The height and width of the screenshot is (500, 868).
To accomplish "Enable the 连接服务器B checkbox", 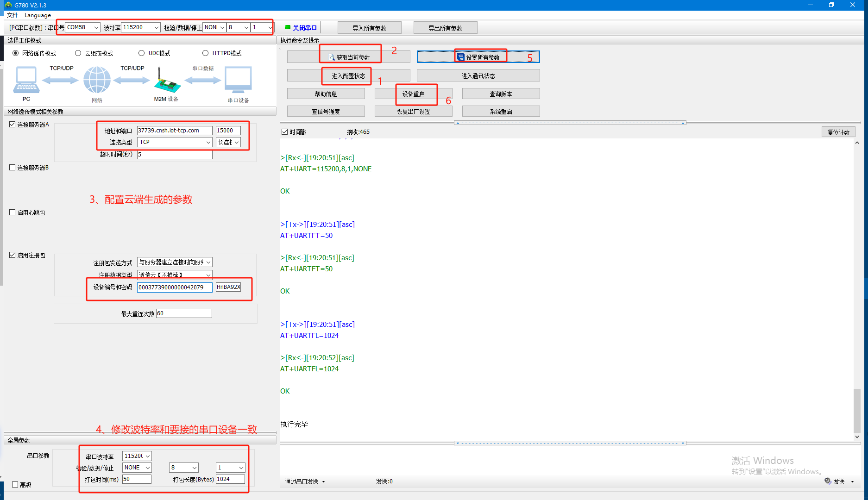I will pyautogui.click(x=13, y=168).
